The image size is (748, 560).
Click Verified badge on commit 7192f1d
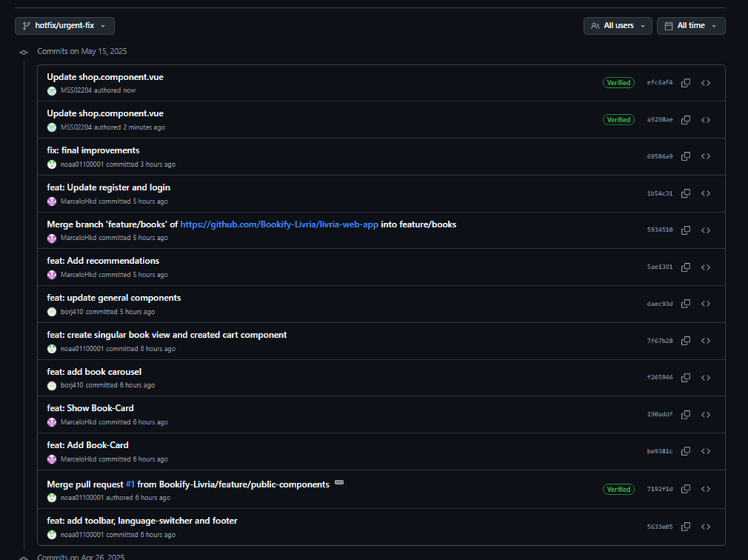pyautogui.click(x=619, y=490)
